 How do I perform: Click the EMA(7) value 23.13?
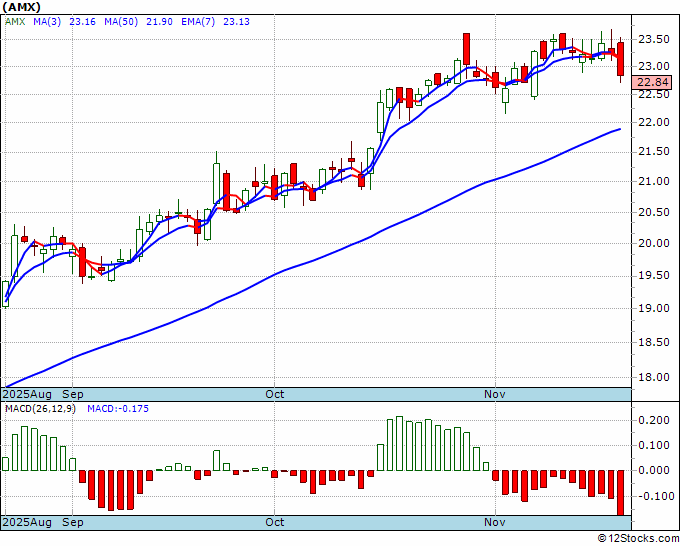[236, 22]
